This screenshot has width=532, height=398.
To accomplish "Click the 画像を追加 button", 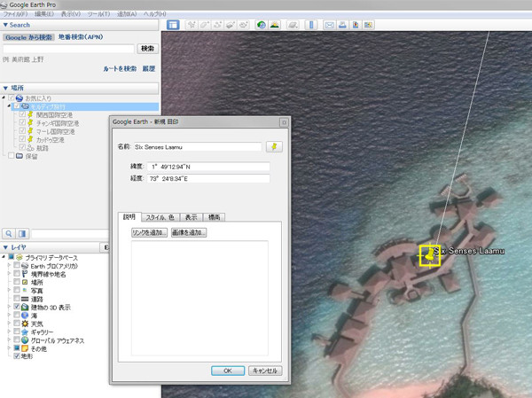I will coord(189,232).
